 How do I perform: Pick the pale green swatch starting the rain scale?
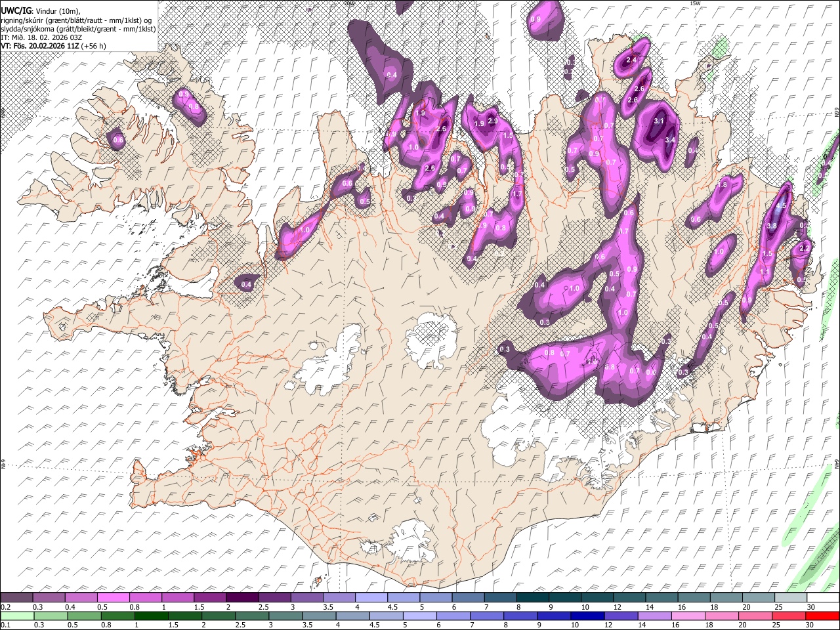pos(17,616)
